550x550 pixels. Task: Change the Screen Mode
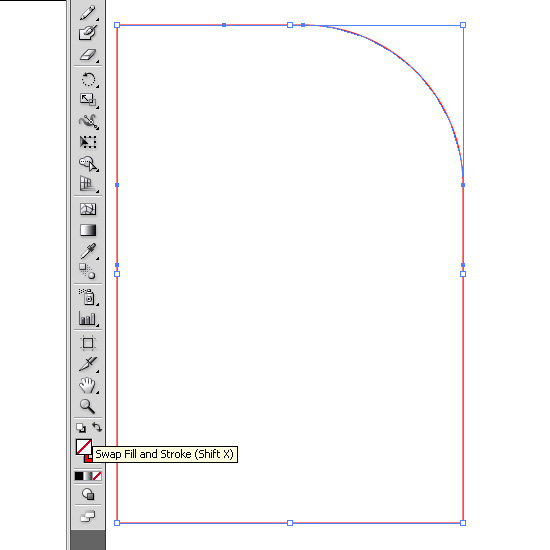88,516
